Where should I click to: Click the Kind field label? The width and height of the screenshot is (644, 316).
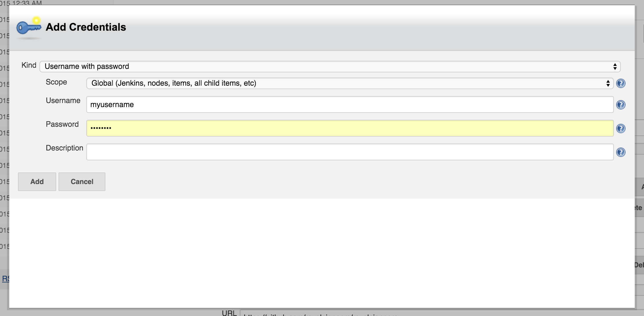click(29, 65)
